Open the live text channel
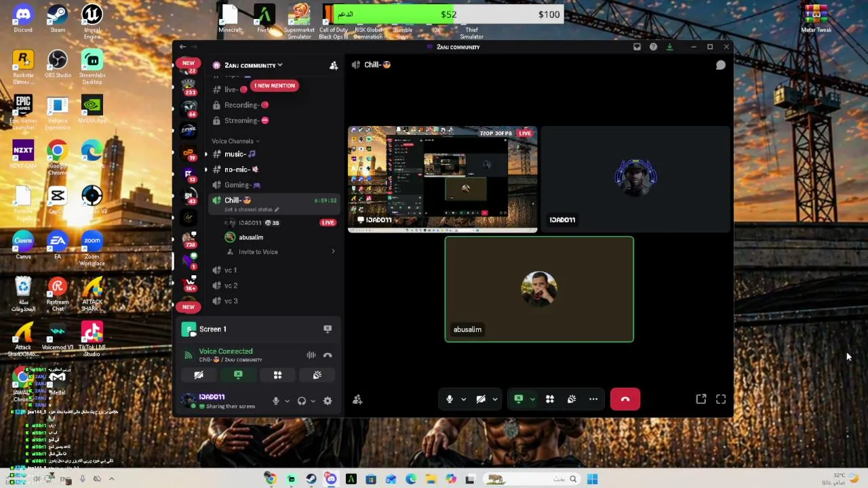 [x=230, y=89]
